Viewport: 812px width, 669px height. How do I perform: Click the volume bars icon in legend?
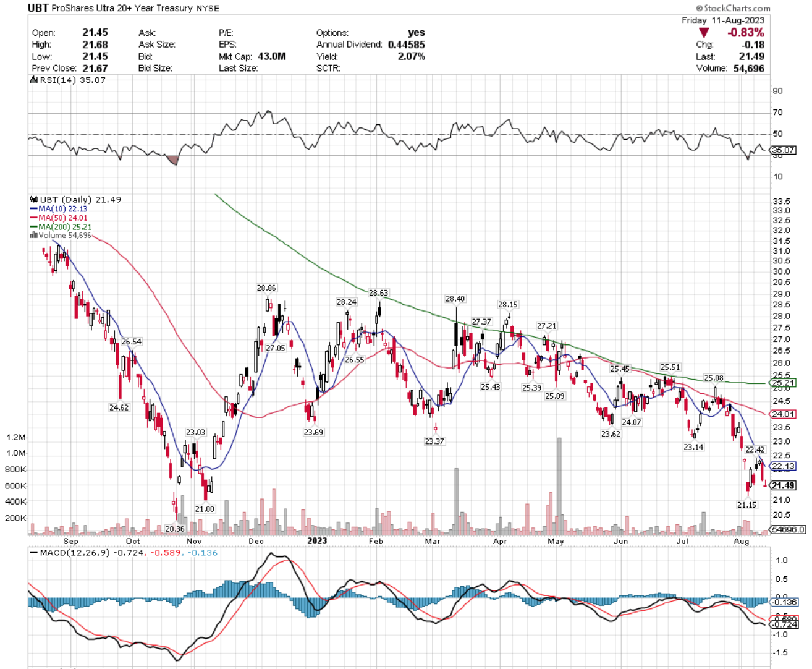pos(34,236)
